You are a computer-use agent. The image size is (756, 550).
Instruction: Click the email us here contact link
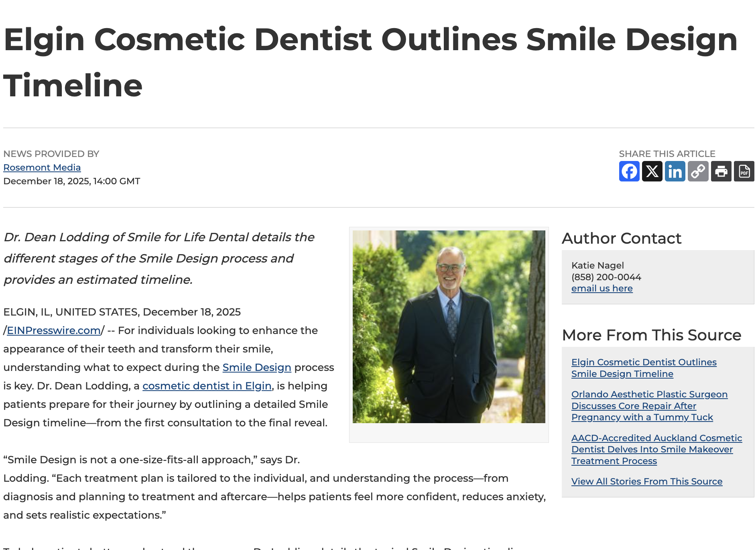click(x=602, y=288)
